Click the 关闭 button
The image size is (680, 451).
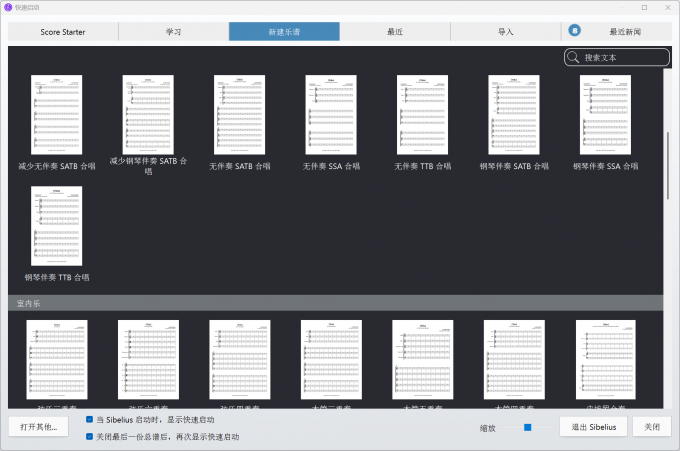(652, 427)
